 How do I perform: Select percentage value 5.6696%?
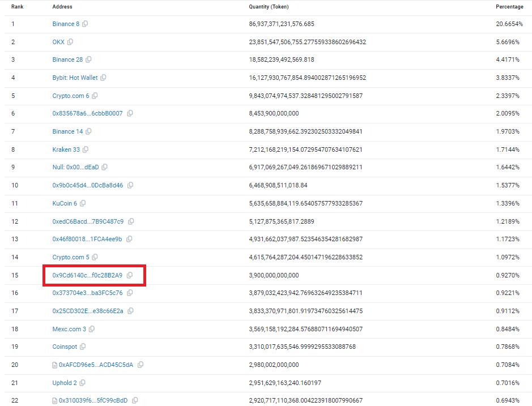[508, 42]
